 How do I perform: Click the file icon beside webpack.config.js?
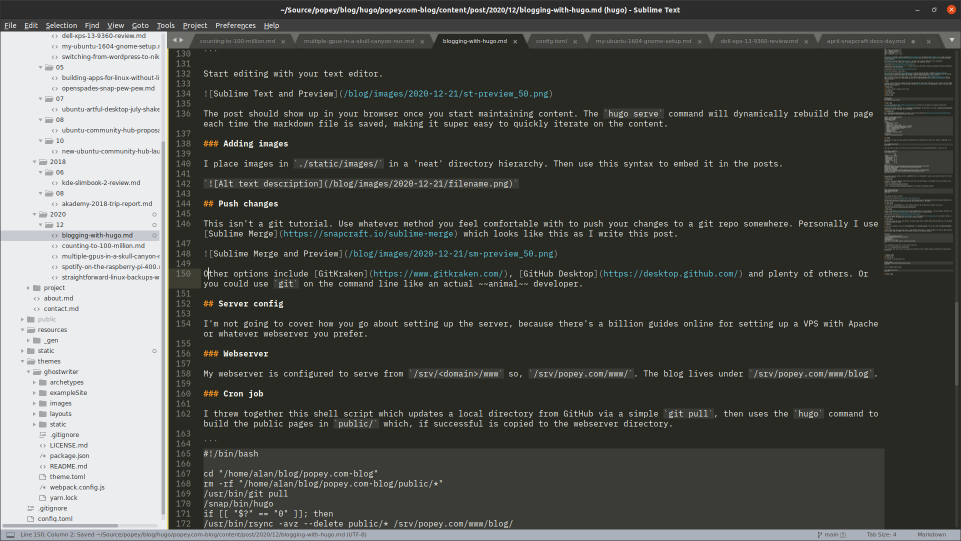(x=43, y=487)
